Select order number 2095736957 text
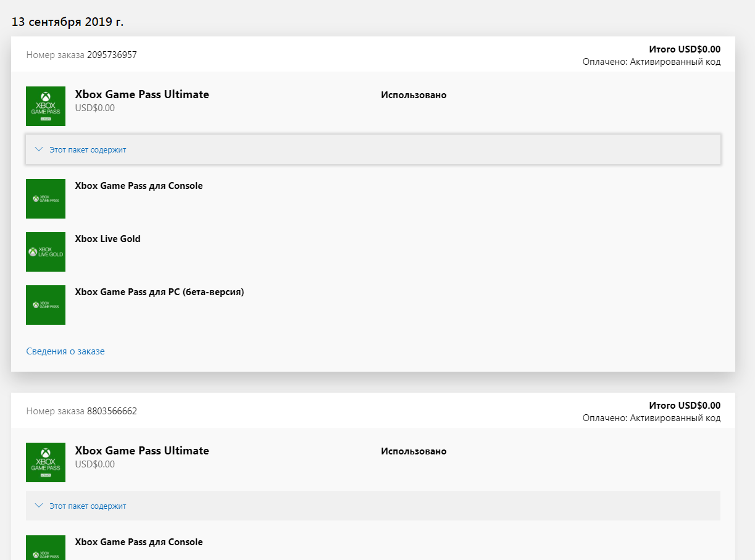Screen dimensions: 755x560 [x=112, y=55]
